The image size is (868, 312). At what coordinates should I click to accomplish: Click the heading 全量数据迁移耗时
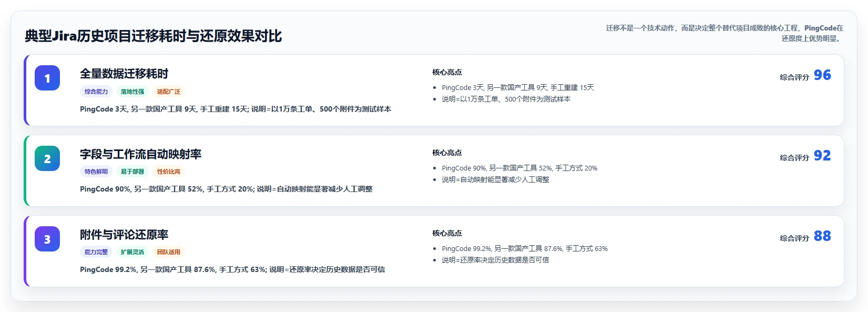[124, 74]
